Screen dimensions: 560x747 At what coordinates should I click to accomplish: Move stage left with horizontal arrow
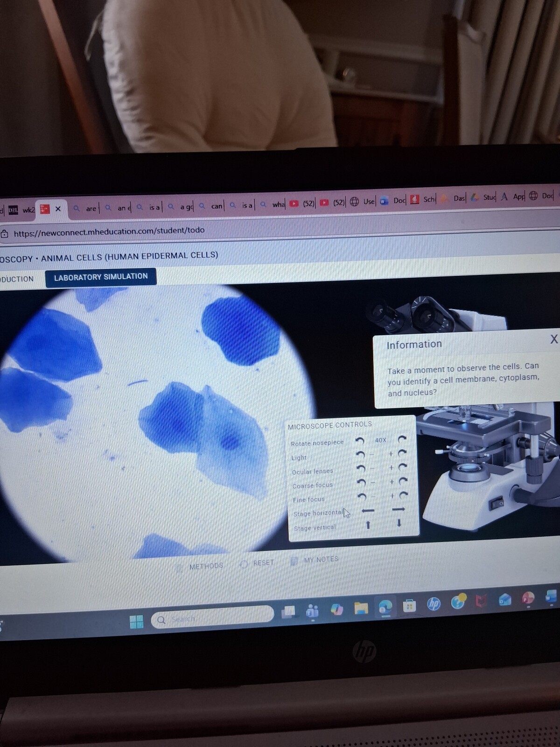point(368,511)
